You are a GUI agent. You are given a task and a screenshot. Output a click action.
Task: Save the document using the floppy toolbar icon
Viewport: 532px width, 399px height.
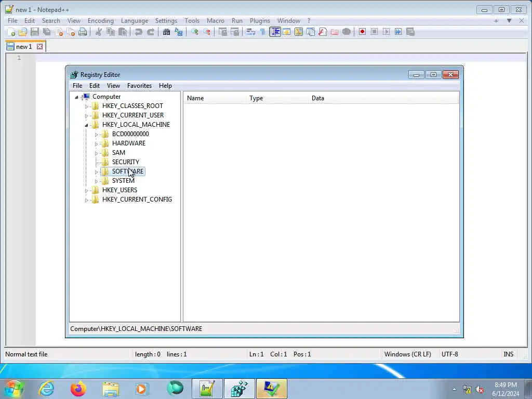click(x=35, y=32)
